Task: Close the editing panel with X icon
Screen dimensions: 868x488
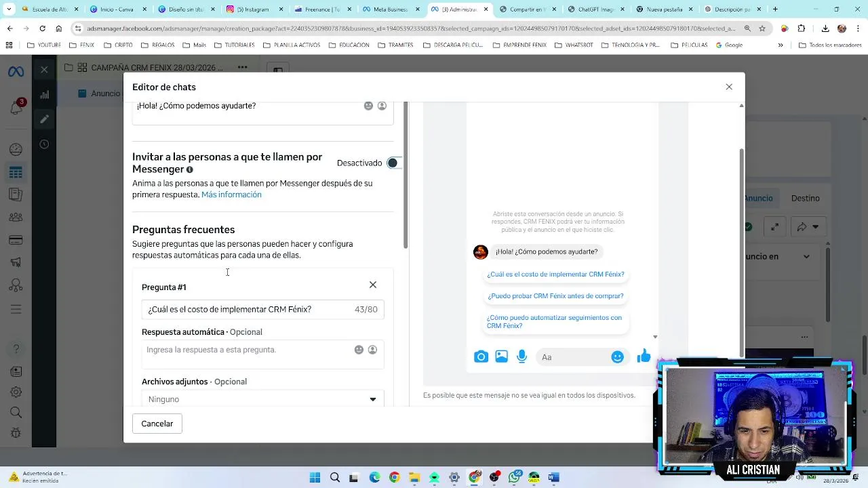Action: pyautogui.click(x=44, y=70)
